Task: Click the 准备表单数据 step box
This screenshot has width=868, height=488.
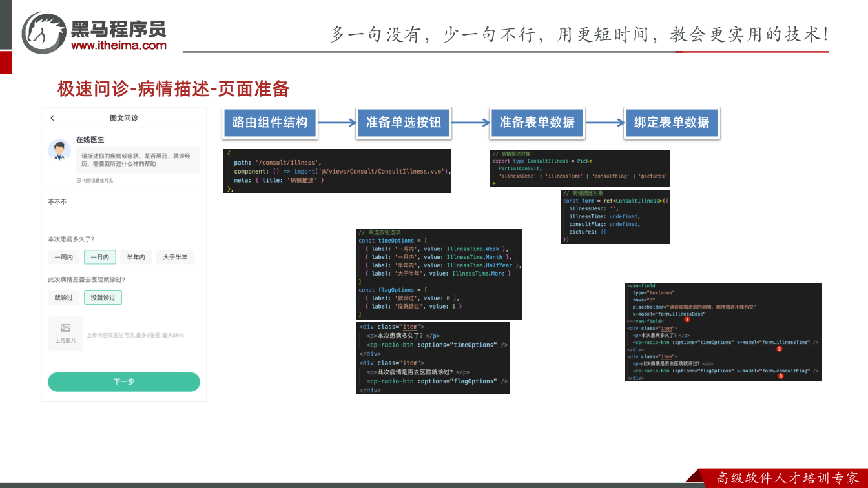Action: click(537, 123)
